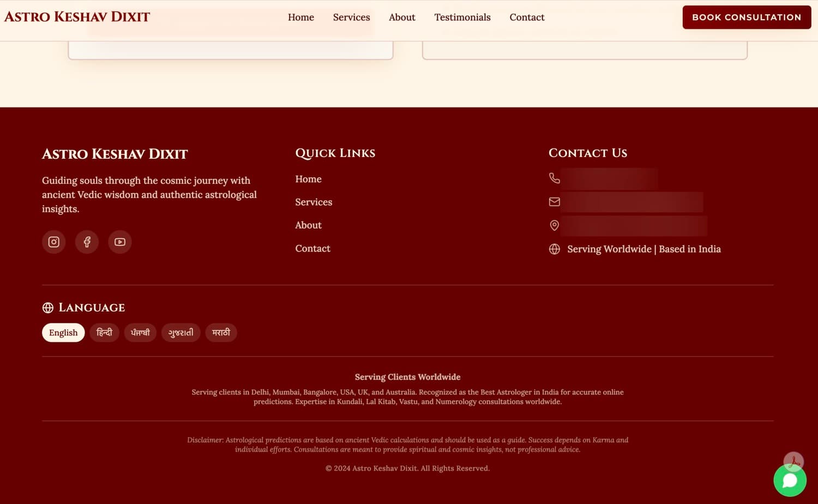Open Contact in top navigation
The height and width of the screenshot is (504, 818).
tap(527, 17)
